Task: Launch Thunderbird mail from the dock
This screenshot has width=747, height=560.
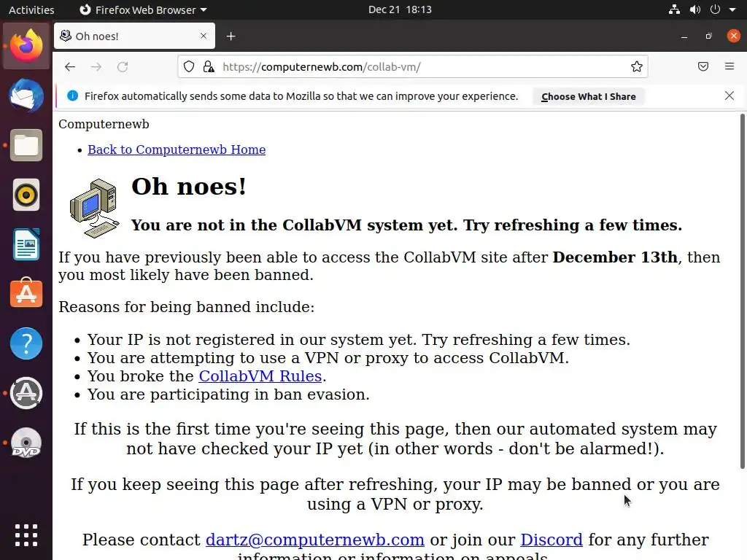Action: [x=26, y=96]
